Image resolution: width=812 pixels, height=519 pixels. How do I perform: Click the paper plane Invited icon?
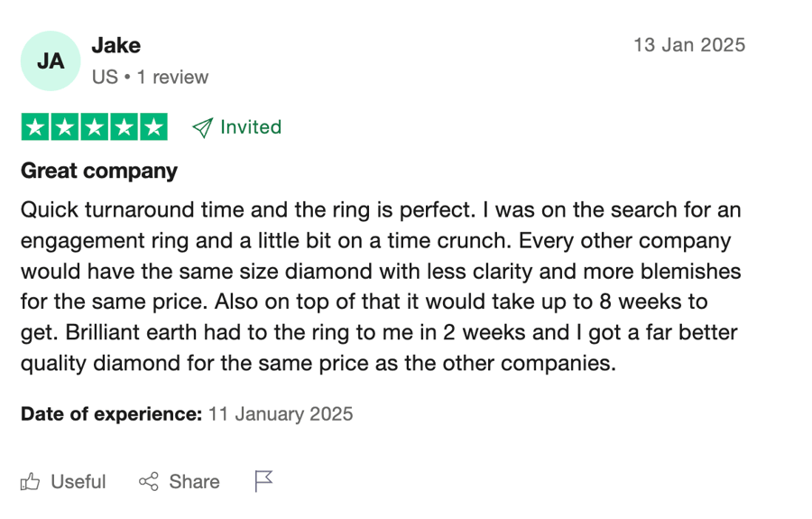(x=202, y=127)
